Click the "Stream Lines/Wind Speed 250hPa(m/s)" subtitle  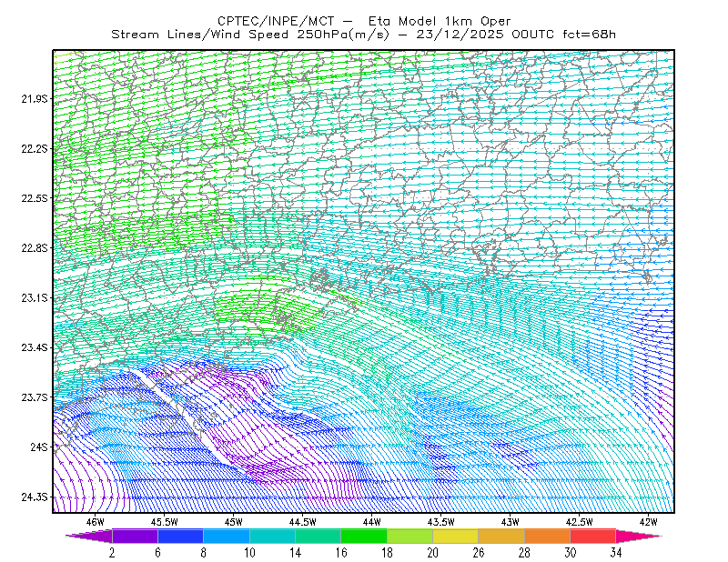[x=250, y=35]
